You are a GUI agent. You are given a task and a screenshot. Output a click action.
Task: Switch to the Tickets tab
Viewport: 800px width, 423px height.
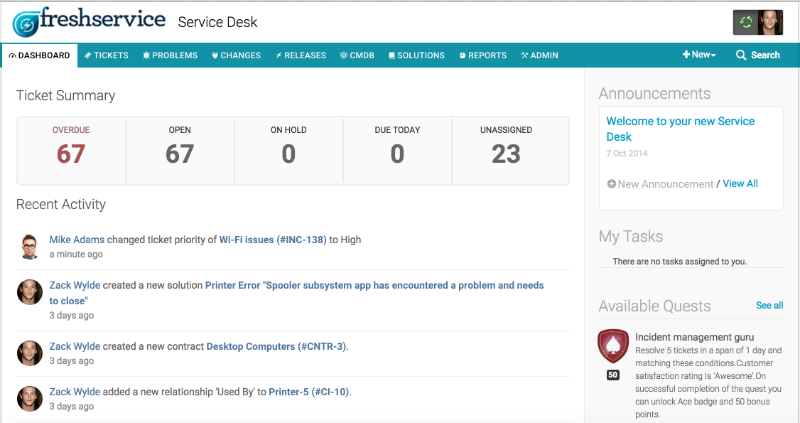point(106,55)
